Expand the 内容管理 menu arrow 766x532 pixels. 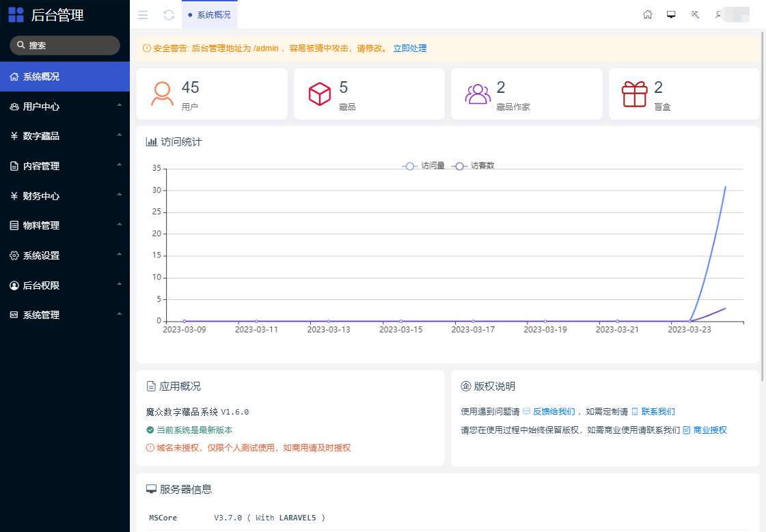119,165
